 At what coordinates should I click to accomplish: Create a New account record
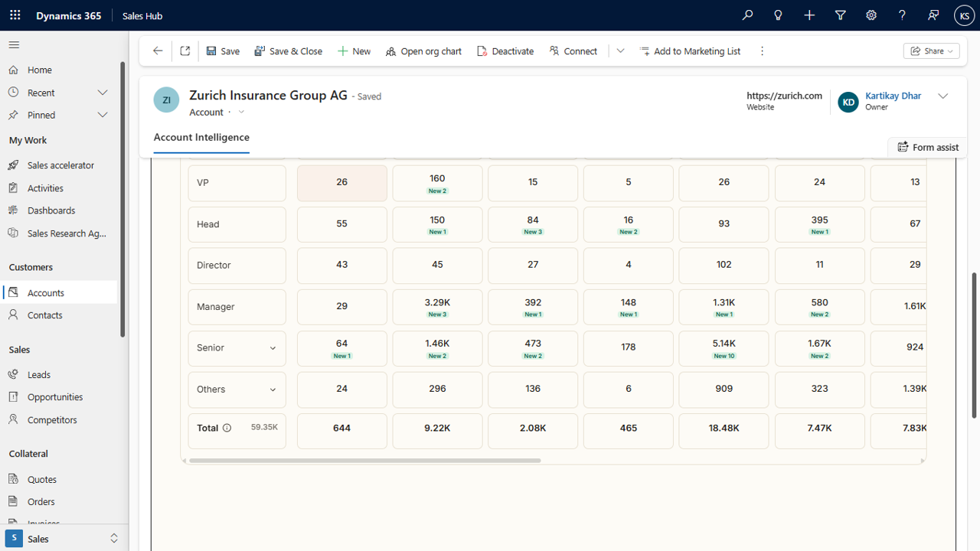tap(354, 51)
